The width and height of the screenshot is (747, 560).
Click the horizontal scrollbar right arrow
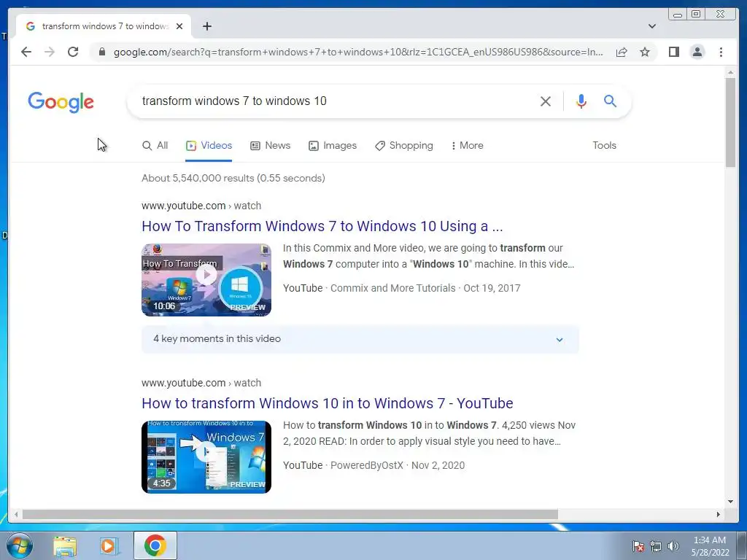tap(718, 514)
